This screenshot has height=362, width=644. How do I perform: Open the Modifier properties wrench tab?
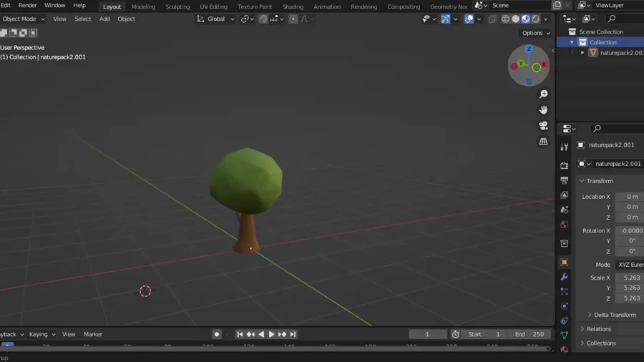(565, 277)
